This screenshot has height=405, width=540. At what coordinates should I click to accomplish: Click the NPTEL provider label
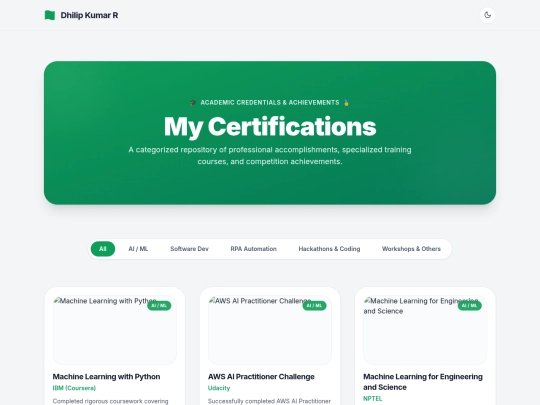click(373, 398)
